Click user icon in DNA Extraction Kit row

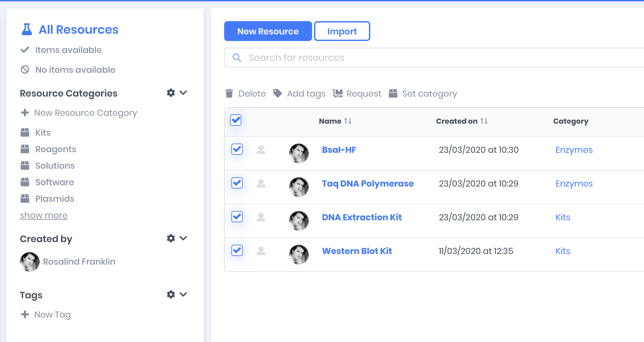261,217
